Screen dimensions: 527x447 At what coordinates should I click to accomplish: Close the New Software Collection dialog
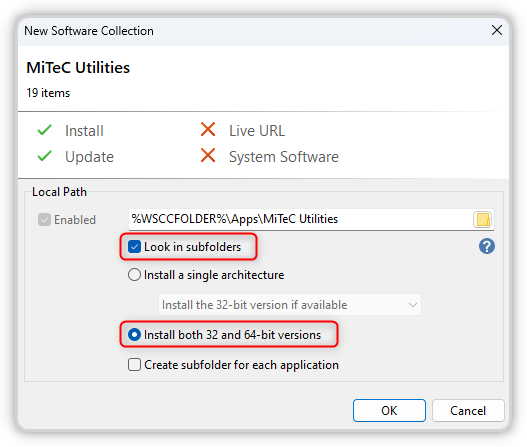point(496,30)
